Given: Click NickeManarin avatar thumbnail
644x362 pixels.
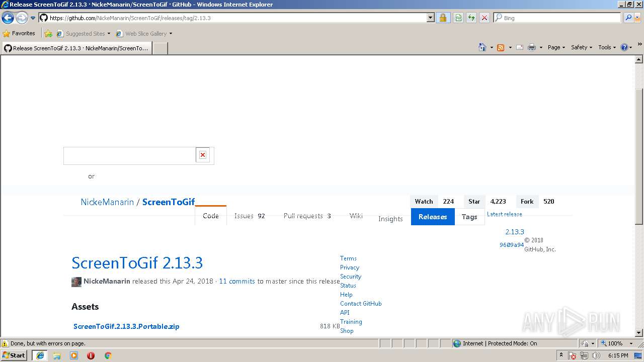Looking at the screenshot, I should tap(76, 282).
